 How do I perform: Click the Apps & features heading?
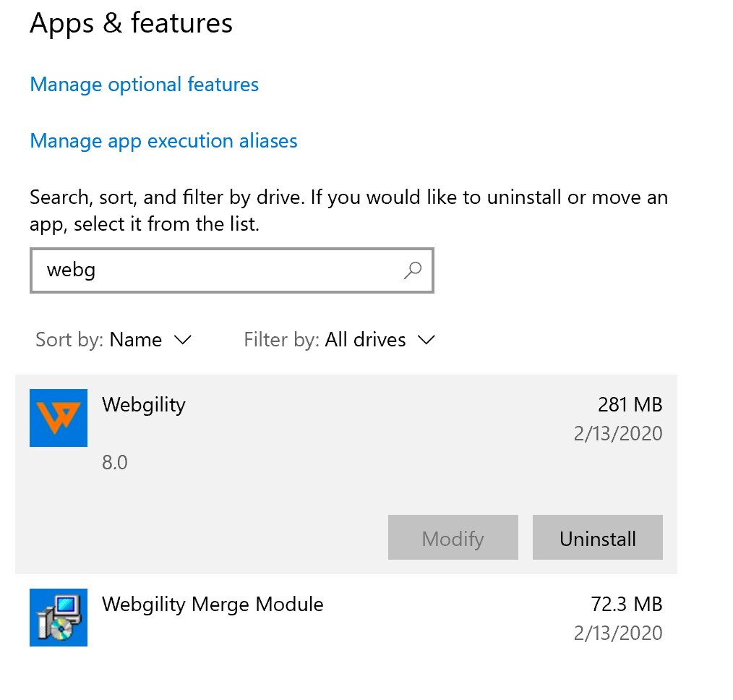tap(131, 23)
